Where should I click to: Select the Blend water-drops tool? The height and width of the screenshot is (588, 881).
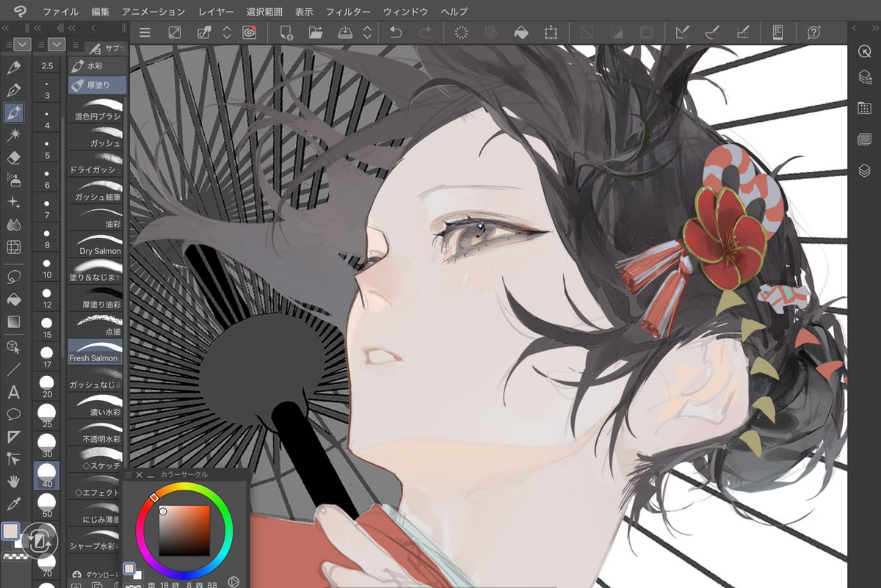point(13,224)
